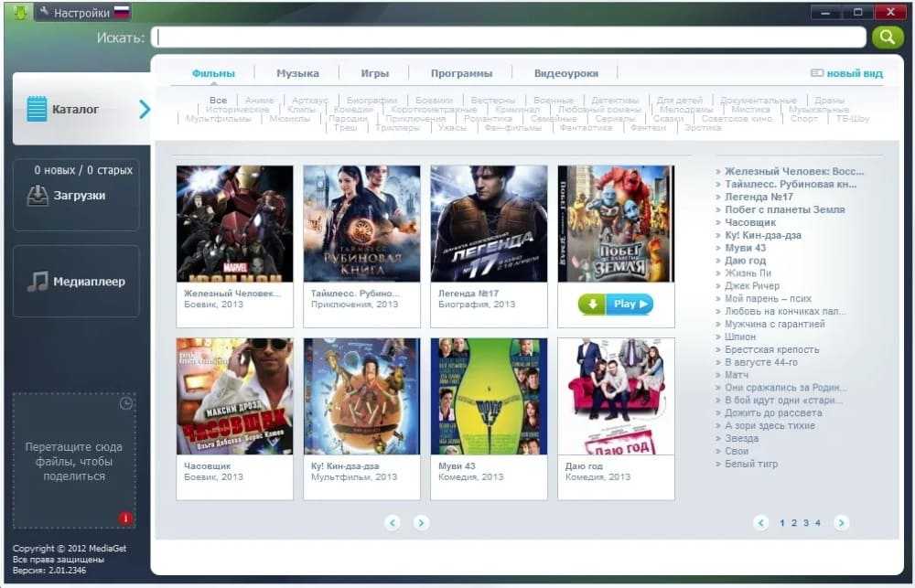
Task: Click in the Искать search field
Action: (x=511, y=37)
